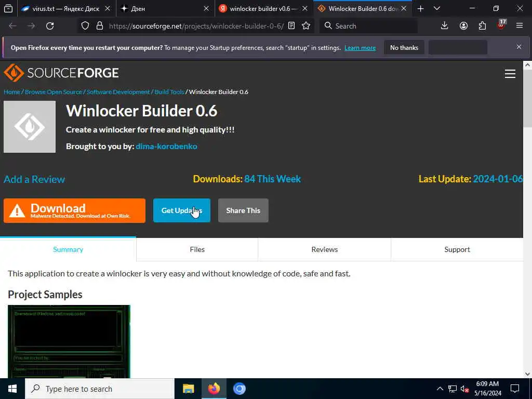Open File Explorer from the taskbar
The height and width of the screenshot is (399, 532).
pyautogui.click(x=188, y=389)
